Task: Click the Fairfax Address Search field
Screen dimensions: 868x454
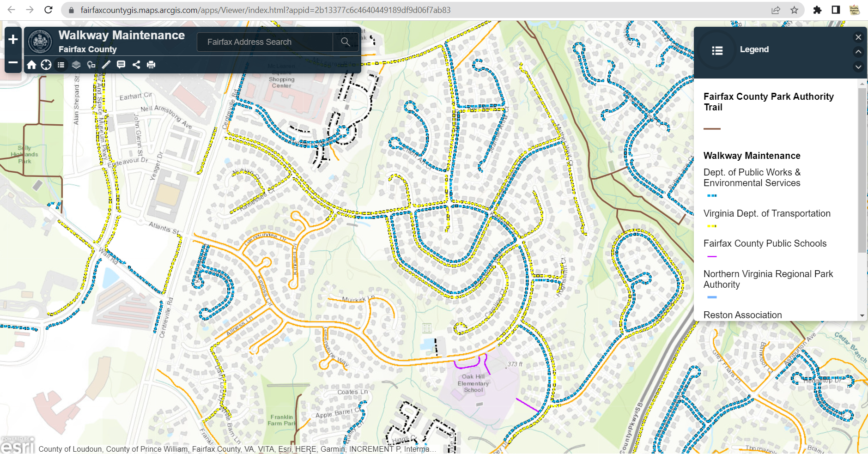Action: [265, 42]
